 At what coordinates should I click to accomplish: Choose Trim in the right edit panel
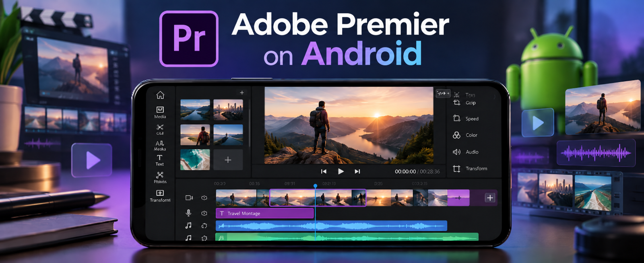pyautogui.click(x=465, y=95)
